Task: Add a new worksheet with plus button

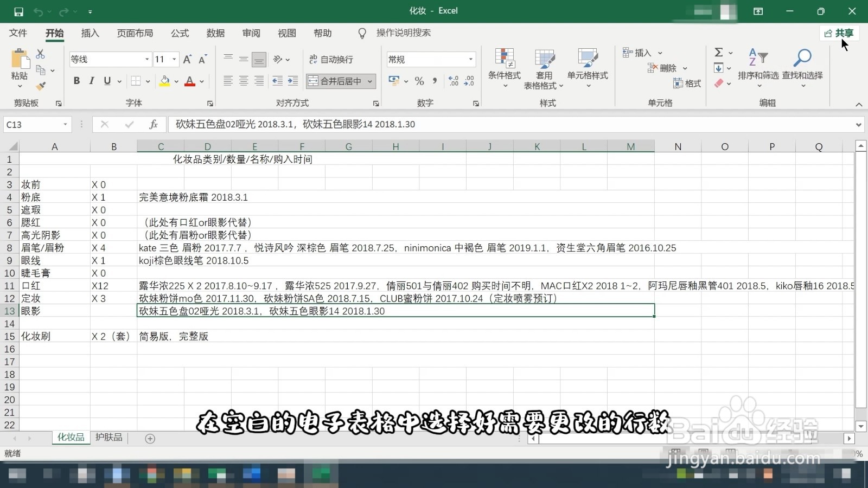Action: coord(151,438)
